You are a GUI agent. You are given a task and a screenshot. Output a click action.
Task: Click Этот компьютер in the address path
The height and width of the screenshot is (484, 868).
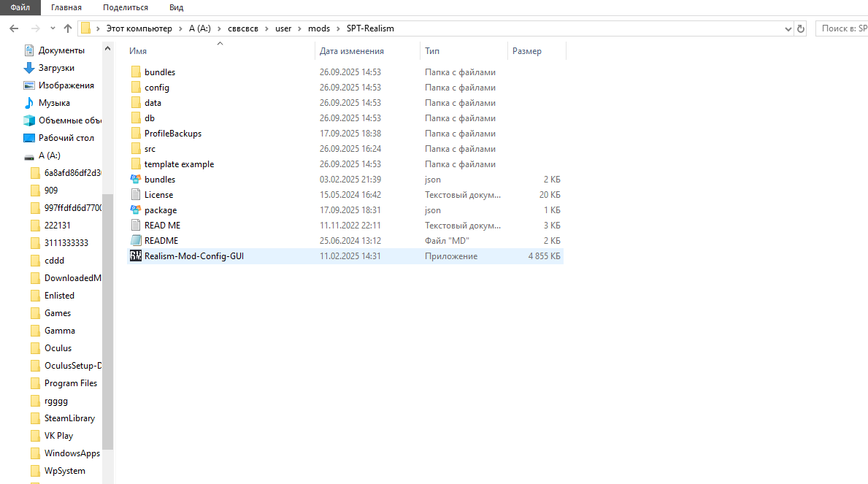click(139, 28)
